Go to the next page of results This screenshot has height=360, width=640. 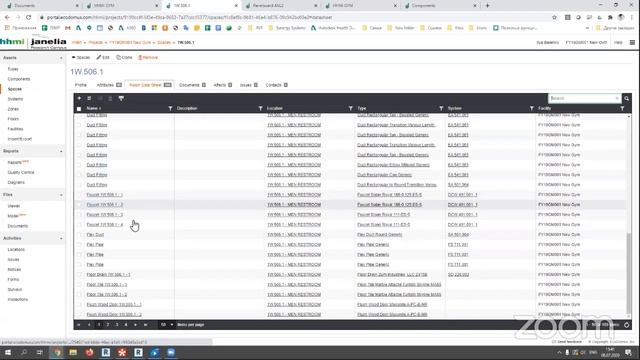tap(136, 325)
